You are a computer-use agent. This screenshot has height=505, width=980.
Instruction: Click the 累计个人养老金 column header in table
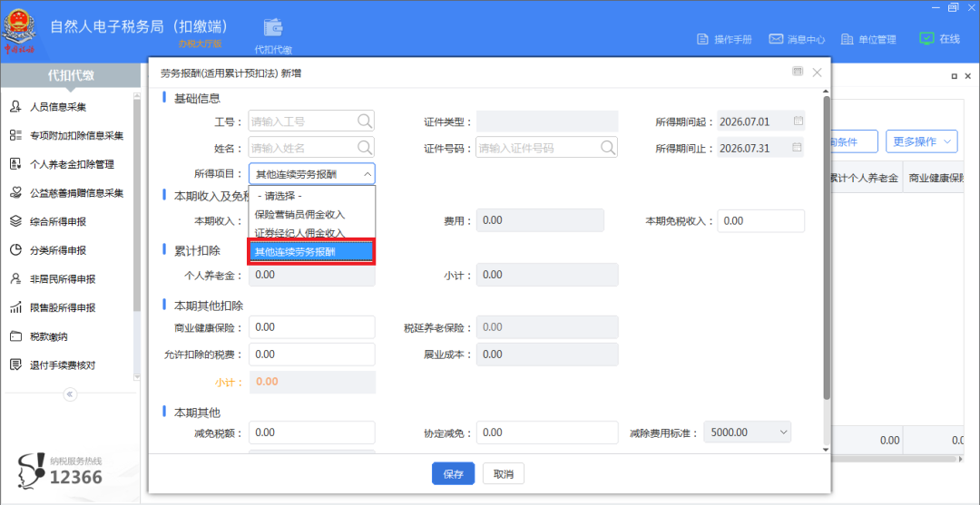[867, 178]
